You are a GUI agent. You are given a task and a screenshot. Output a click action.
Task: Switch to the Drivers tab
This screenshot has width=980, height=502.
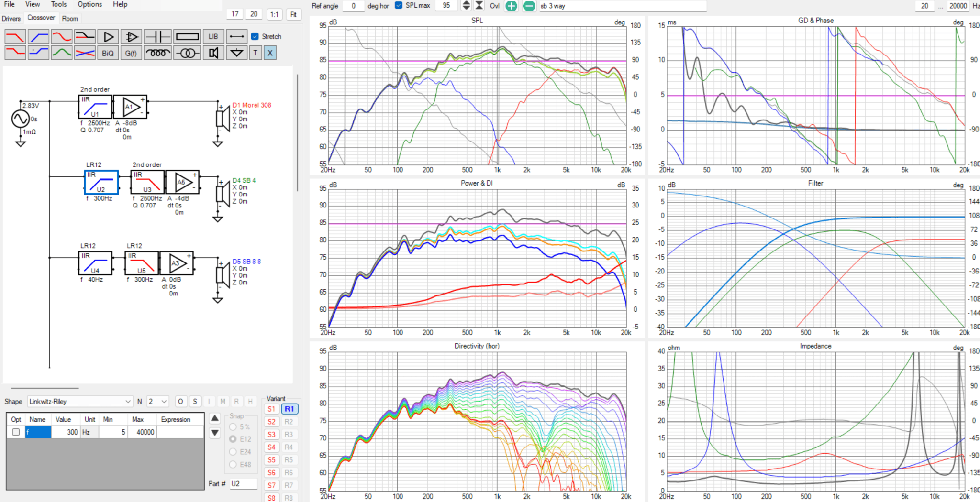point(11,19)
